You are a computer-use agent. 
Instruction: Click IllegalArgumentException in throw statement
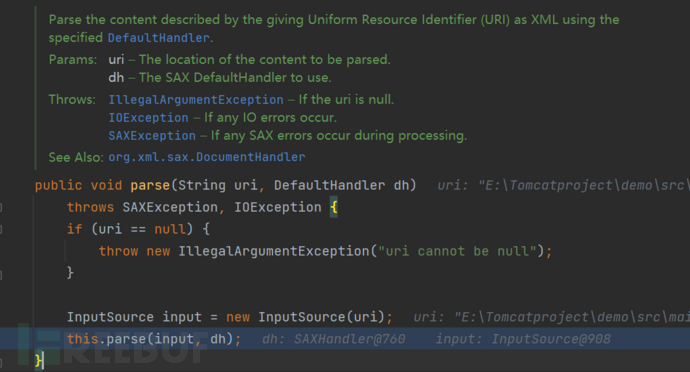point(274,251)
